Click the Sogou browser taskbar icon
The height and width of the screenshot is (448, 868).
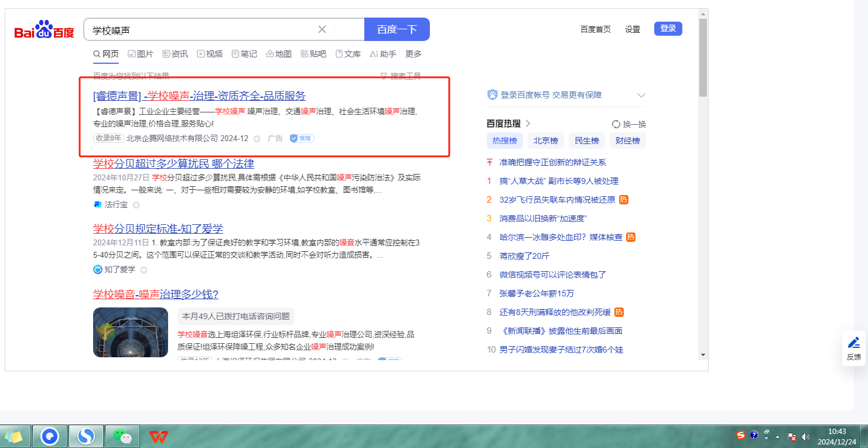[86, 436]
